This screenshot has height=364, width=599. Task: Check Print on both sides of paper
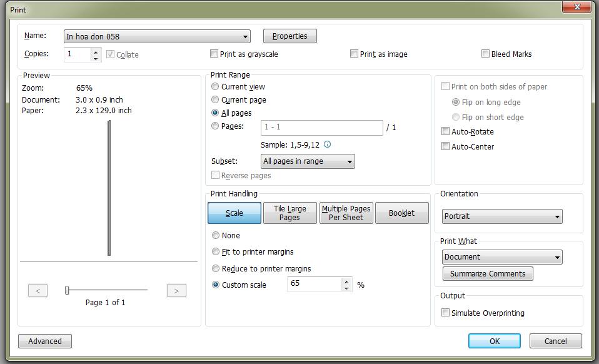445,86
